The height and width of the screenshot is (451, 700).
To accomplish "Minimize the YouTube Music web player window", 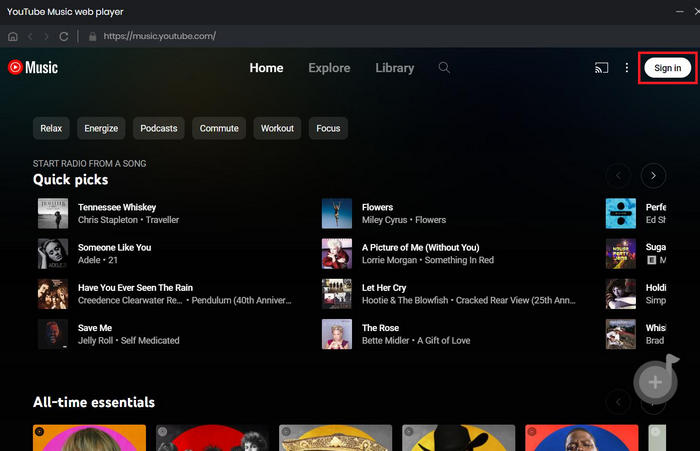I will click(679, 12).
